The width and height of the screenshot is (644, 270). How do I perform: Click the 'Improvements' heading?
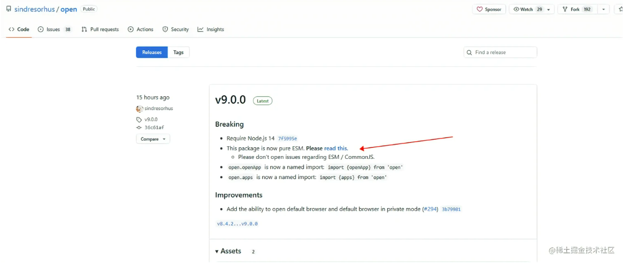pos(238,195)
